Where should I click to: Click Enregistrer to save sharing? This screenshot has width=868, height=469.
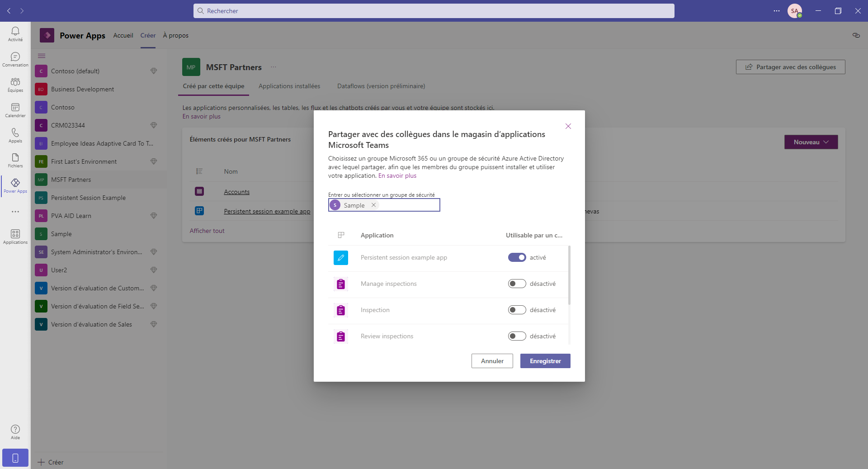545,361
